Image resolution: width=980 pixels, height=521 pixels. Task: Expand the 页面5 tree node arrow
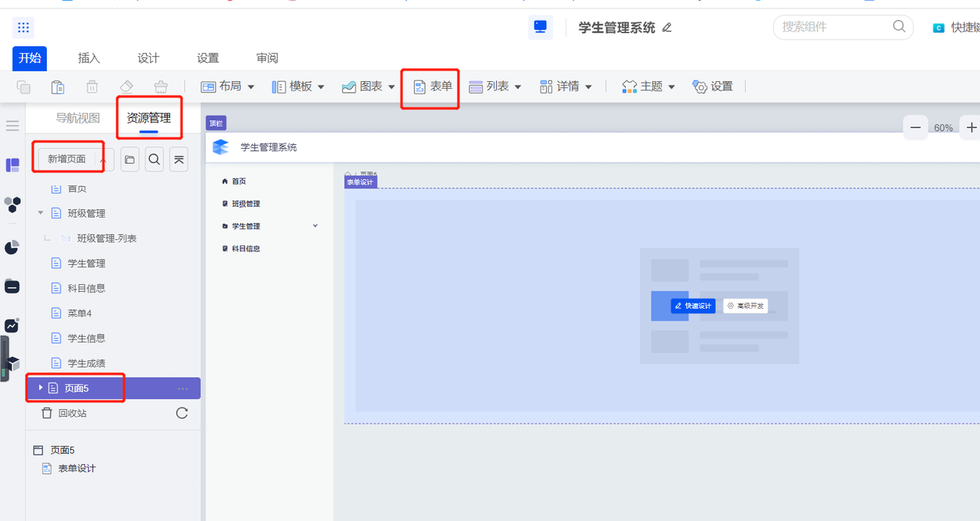click(x=41, y=388)
